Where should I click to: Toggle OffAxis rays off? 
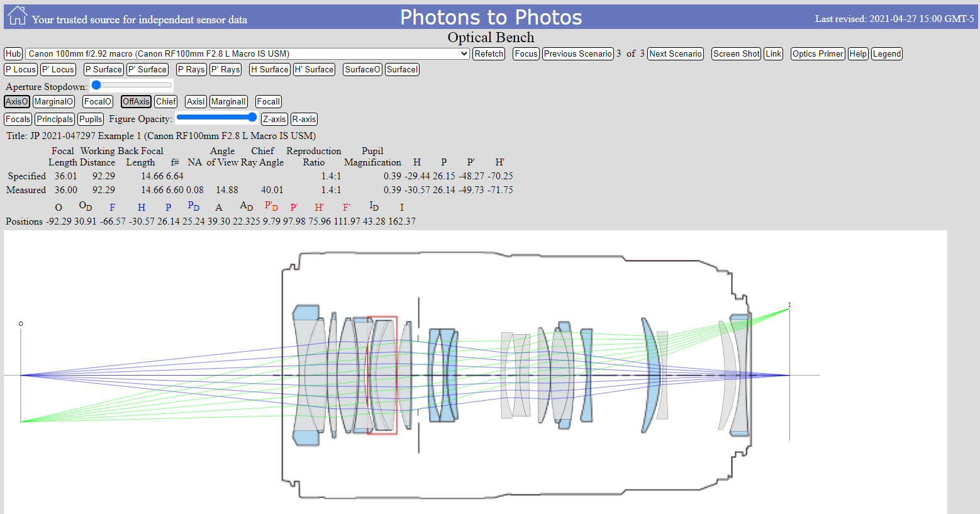(136, 102)
